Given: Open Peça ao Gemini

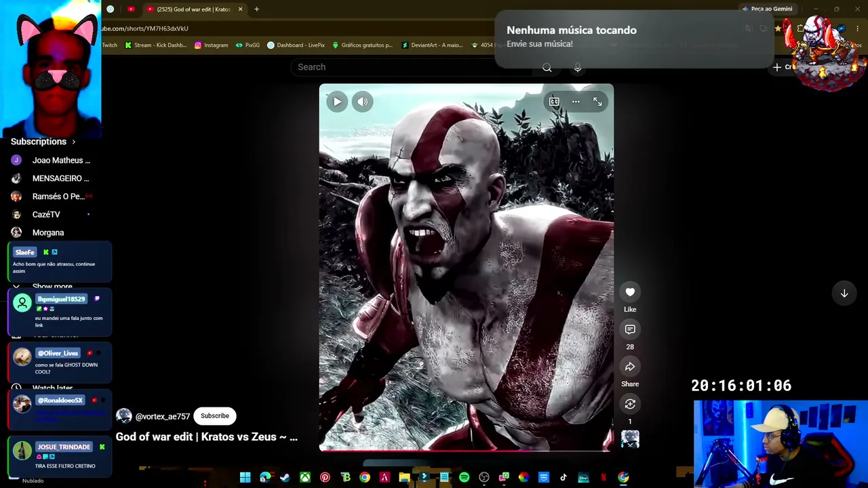Looking at the screenshot, I should (767, 9).
